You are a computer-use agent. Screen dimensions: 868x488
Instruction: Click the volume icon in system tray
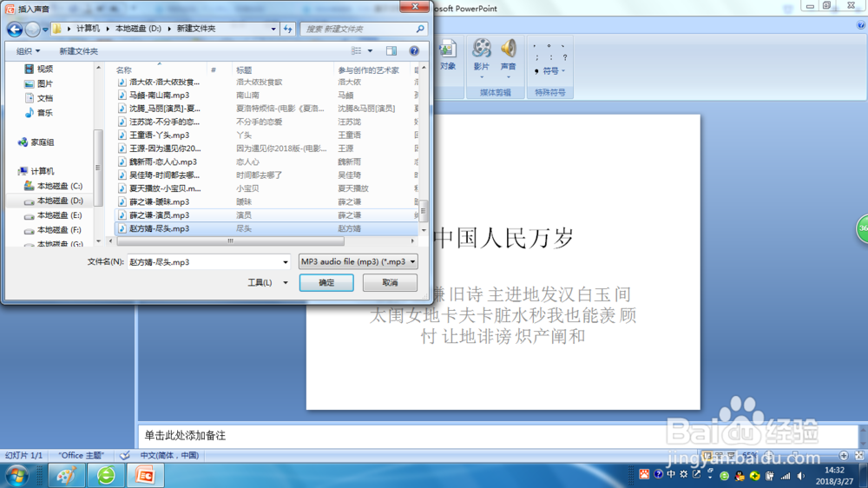pyautogui.click(x=801, y=476)
